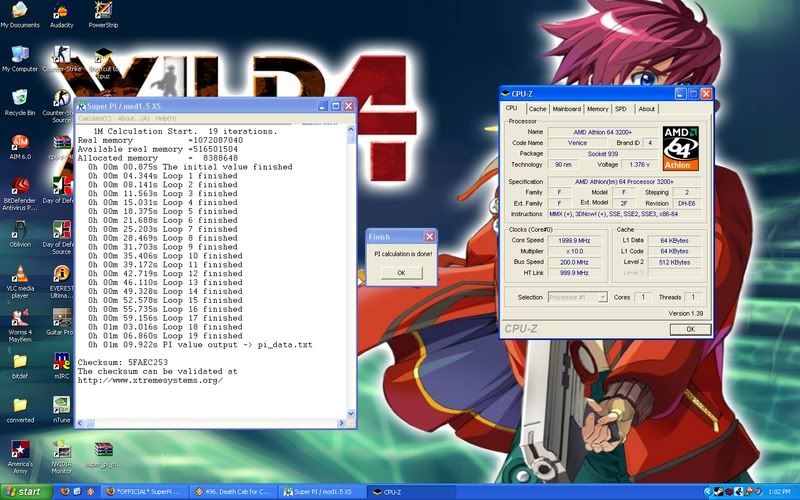Click the Checksum 5FAEC253 line in Super PI
The width and height of the screenshot is (800, 500).
[122, 362]
